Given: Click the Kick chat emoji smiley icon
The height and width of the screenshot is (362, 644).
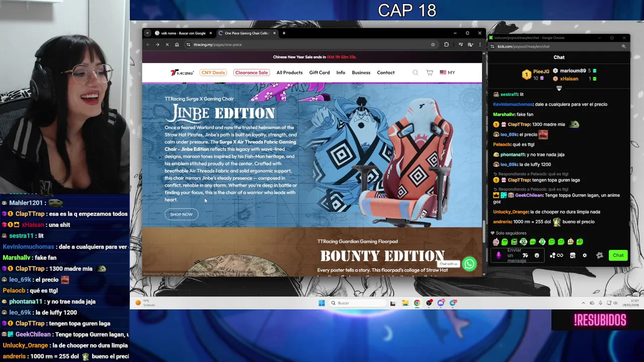Looking at the screenshot, I should (x=537, y=255).
